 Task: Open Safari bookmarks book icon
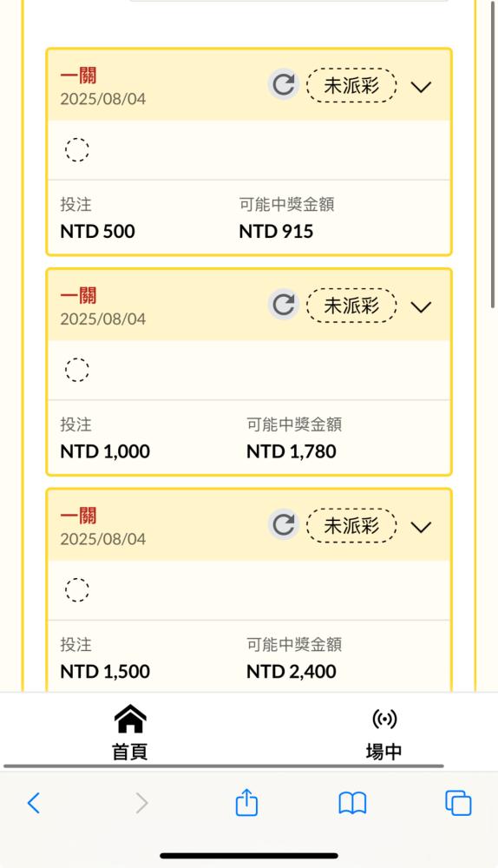tap(352, 803)
